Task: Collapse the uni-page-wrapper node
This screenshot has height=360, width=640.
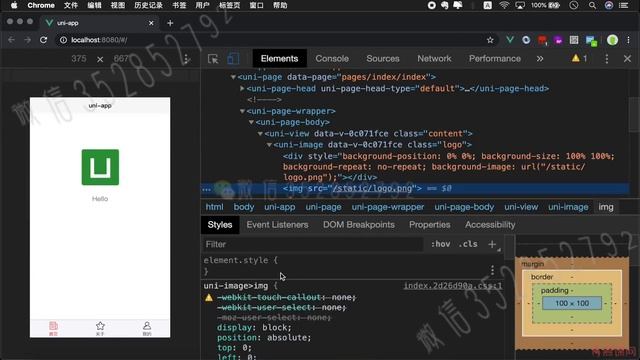Action: (x=242, y=111)
